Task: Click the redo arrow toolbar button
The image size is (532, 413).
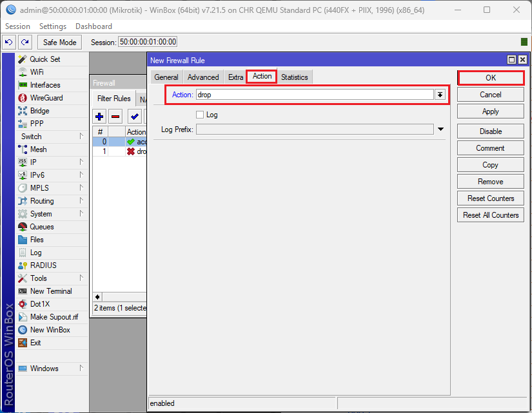Action: (25, 43)
